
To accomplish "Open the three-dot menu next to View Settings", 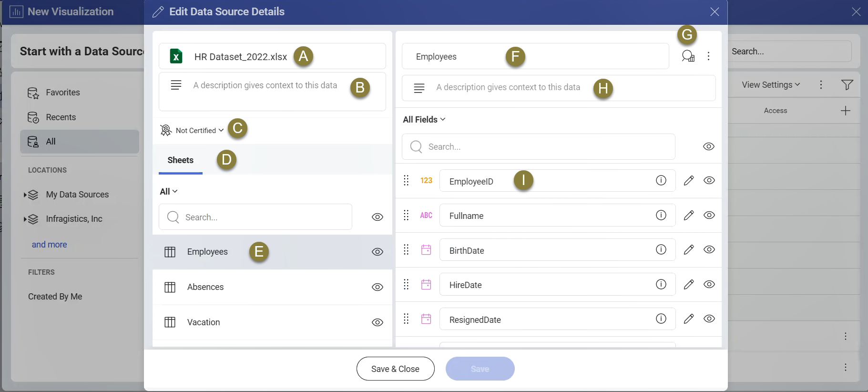I will [821, 85].
